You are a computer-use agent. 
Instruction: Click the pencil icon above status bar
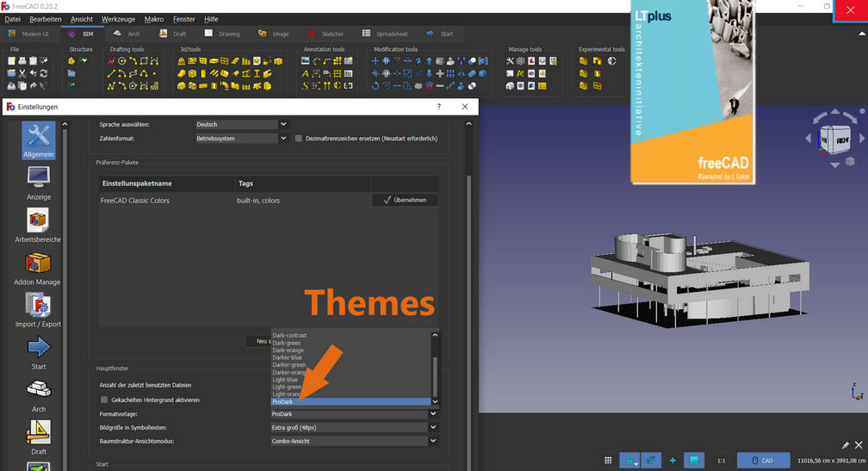[x=845, y=445]
